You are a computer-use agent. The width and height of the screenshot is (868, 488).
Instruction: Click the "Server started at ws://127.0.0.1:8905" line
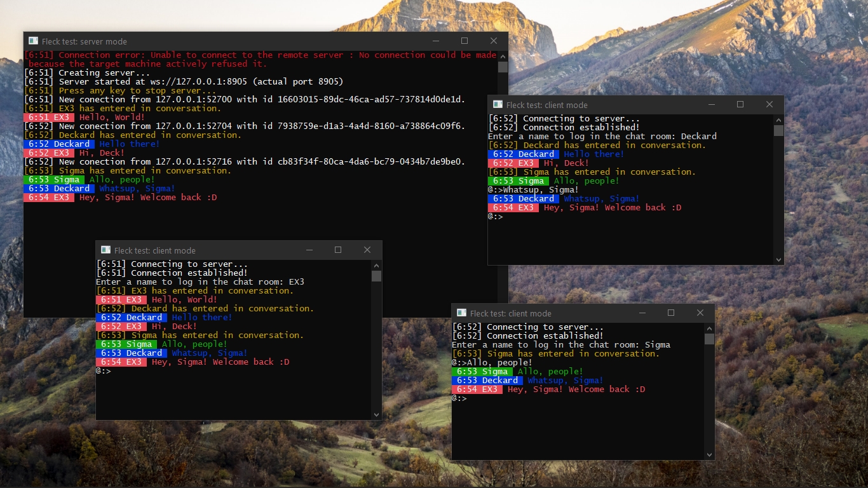click(184, 82)
